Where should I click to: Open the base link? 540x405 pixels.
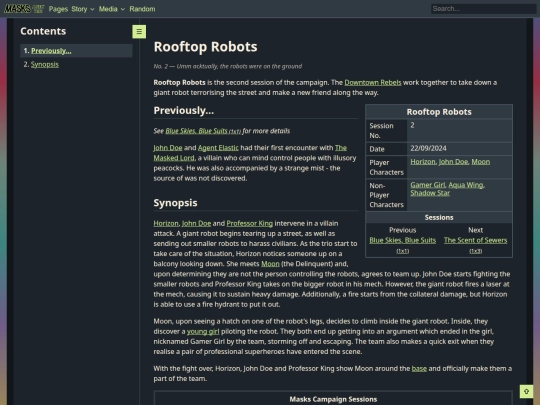tap(419, 368)
